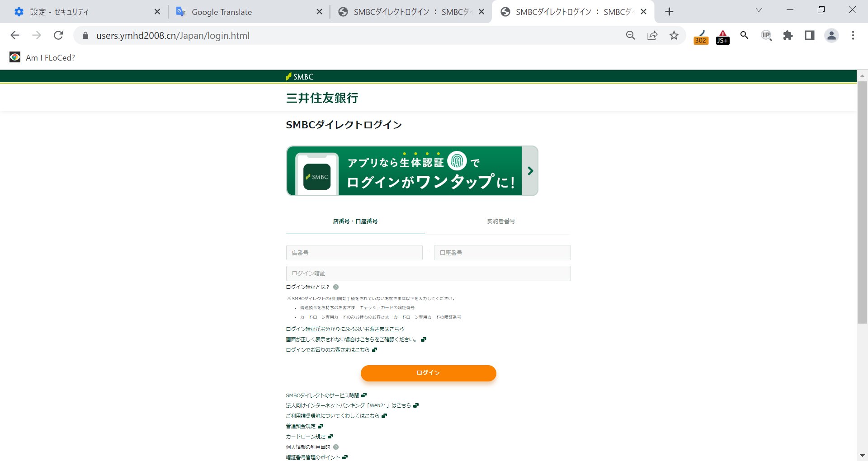Click the scrollbar up arrow
Viewport: 868px width, 461px height.
pos(862,76)
